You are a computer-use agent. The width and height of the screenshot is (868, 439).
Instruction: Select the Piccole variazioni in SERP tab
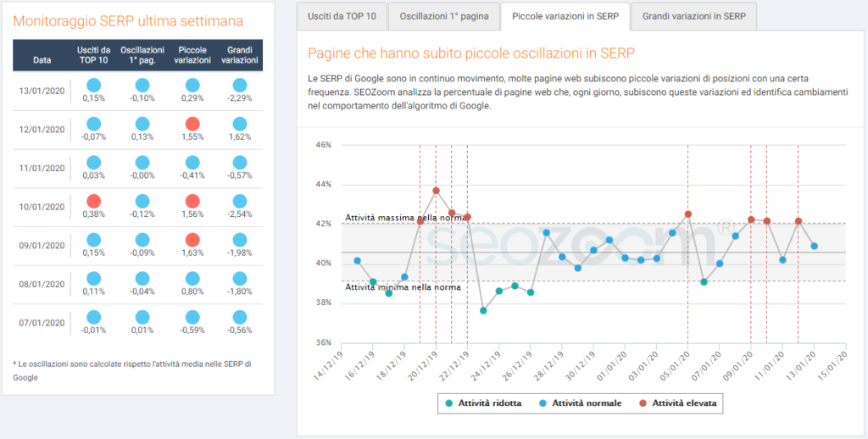[565, 16]
